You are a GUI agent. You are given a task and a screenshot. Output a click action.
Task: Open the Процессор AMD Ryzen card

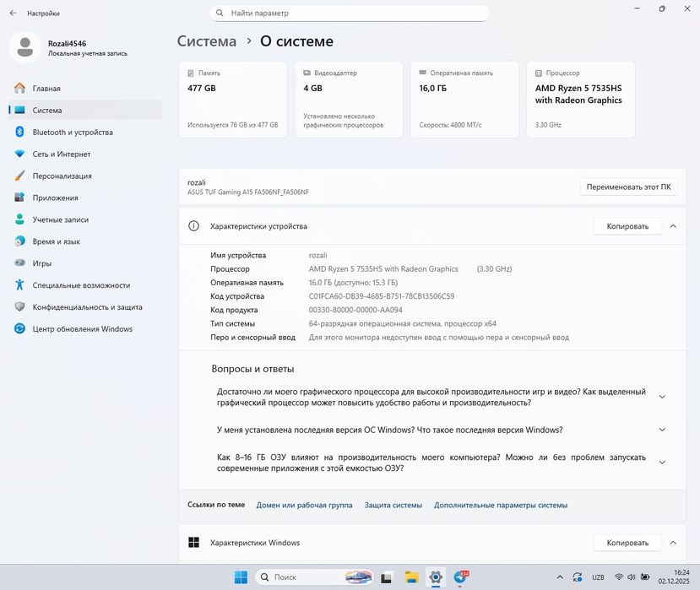pyautogui.click(x=581, y=99)
